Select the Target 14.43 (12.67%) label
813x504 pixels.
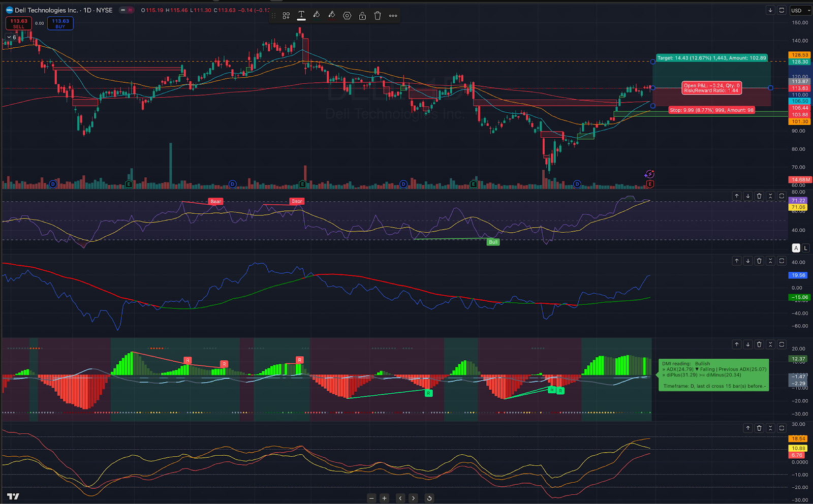click(x=711, y=58)
